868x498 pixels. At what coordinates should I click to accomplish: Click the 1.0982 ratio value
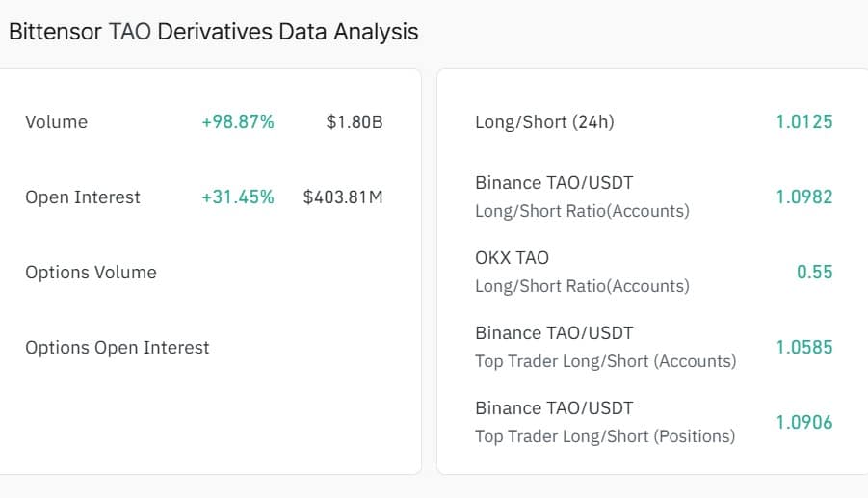804,197
